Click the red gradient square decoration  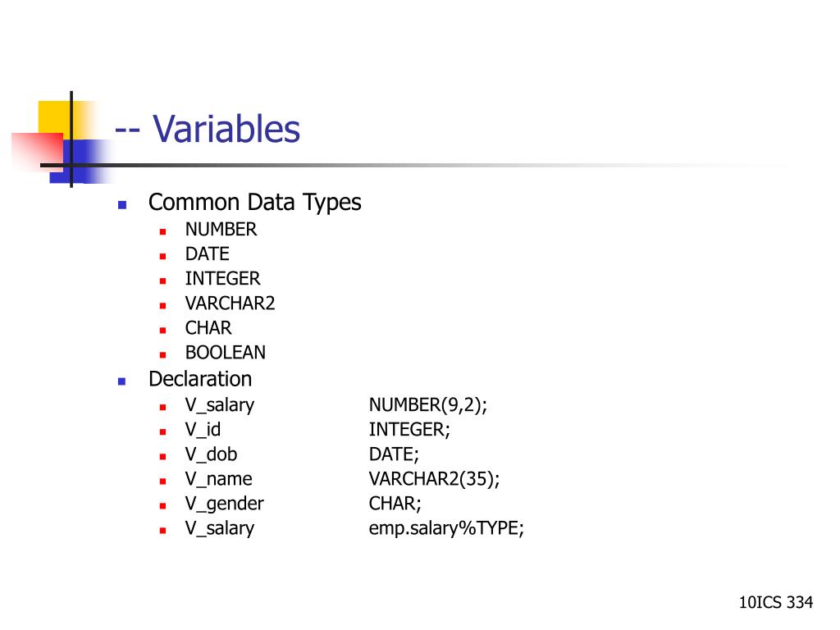click(38, 152)
